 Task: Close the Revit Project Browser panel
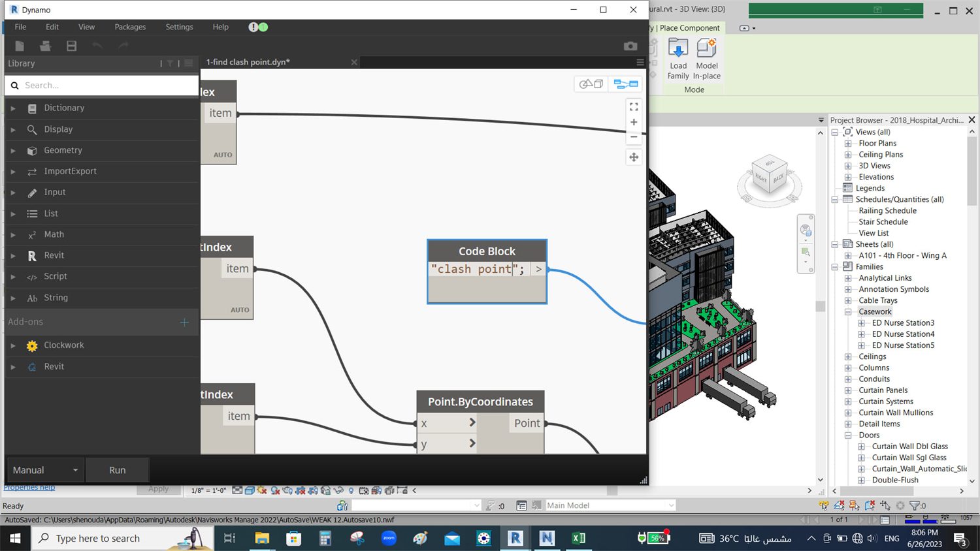972,120
